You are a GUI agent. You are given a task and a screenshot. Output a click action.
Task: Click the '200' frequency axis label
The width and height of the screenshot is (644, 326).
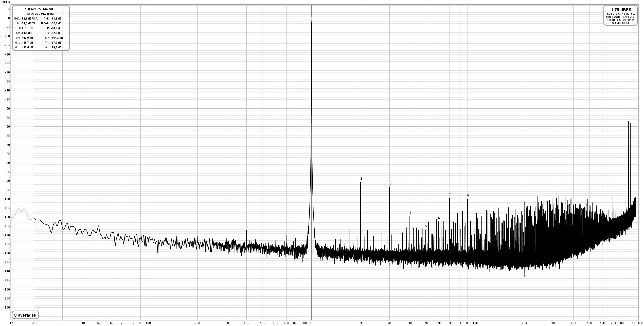(198, 323)
